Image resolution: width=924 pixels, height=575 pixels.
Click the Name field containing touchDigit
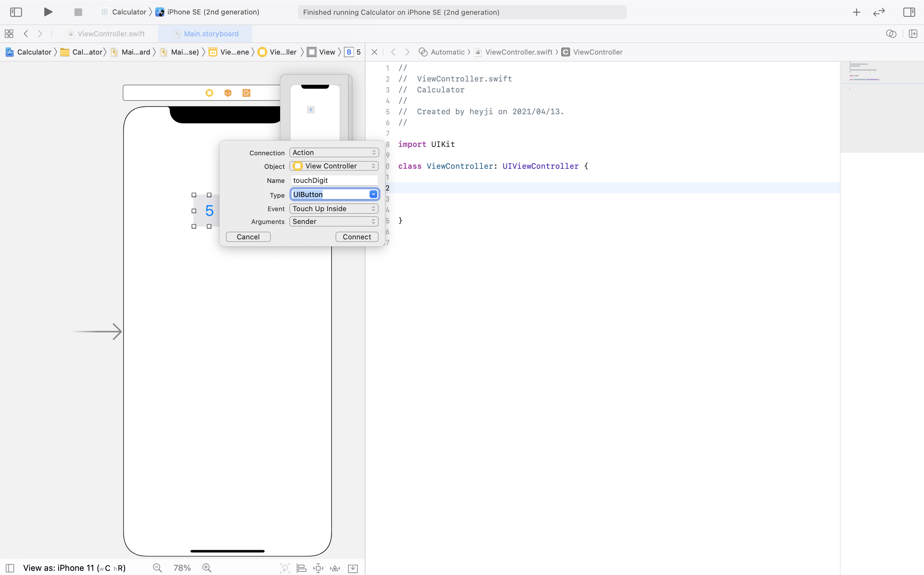[x=334, y=180]
